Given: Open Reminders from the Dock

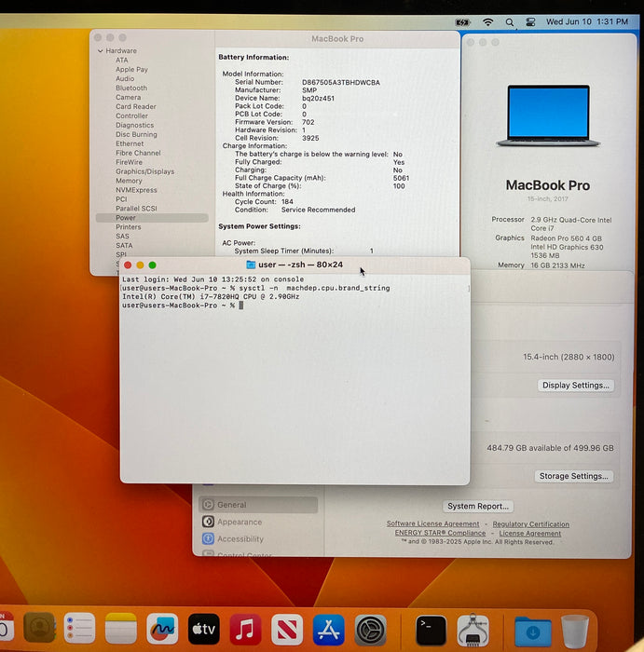Looking at the screenshot, I should tap(79, 629).
